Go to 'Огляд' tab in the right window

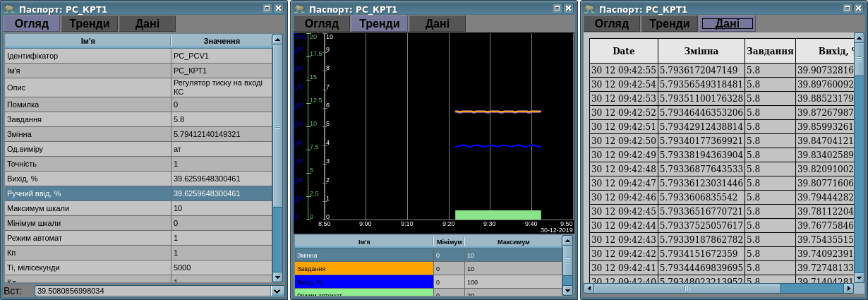611,23
